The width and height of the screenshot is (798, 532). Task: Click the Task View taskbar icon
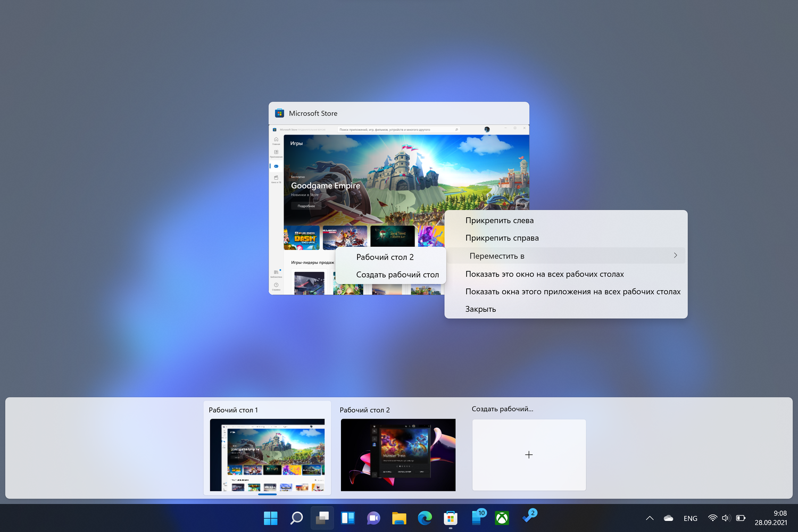(x=322, y=518)
